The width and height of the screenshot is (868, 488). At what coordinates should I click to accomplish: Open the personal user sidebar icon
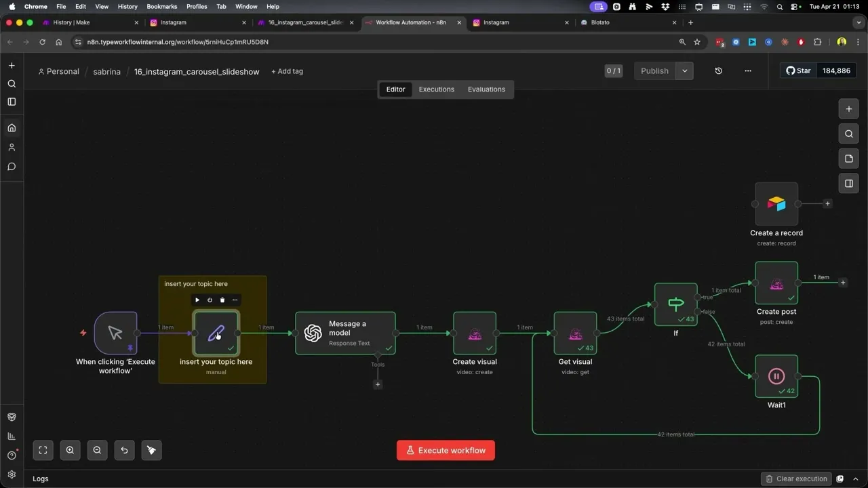point(12,147)
